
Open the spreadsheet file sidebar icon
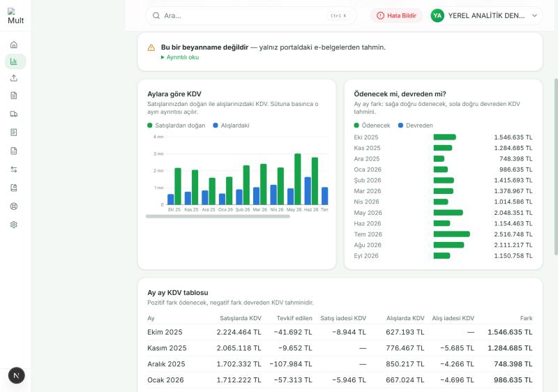[x=13, y=151]
